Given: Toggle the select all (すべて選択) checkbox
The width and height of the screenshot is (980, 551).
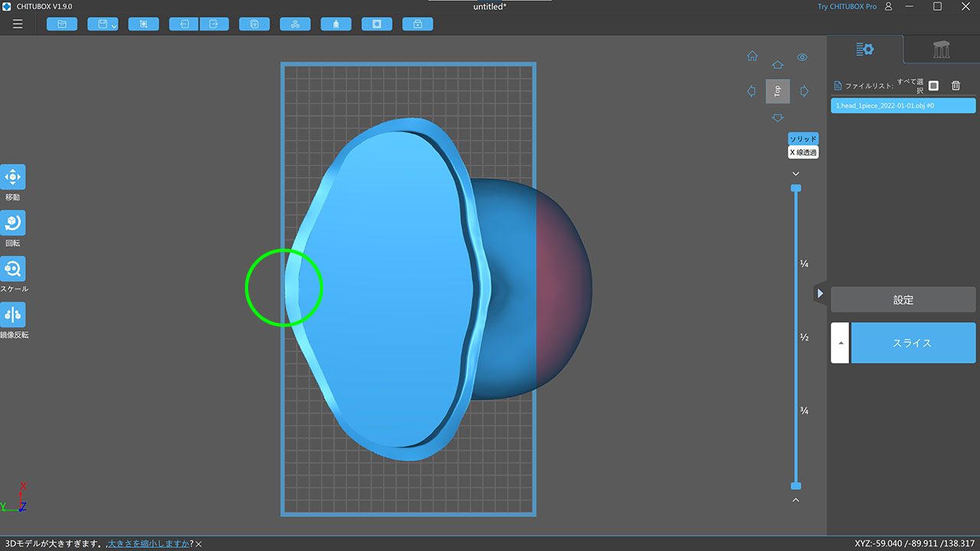Looking at the screenshot, I should [933, 86].
